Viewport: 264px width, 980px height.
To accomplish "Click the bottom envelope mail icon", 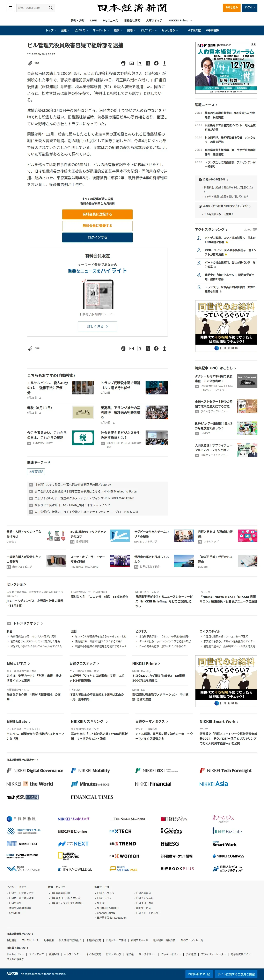I will (x=131, y=348).
